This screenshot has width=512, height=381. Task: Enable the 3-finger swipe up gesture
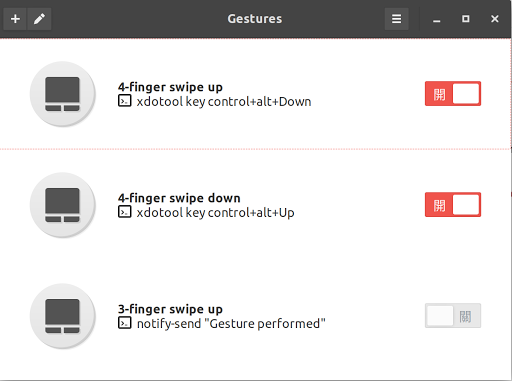pos(453,316)
